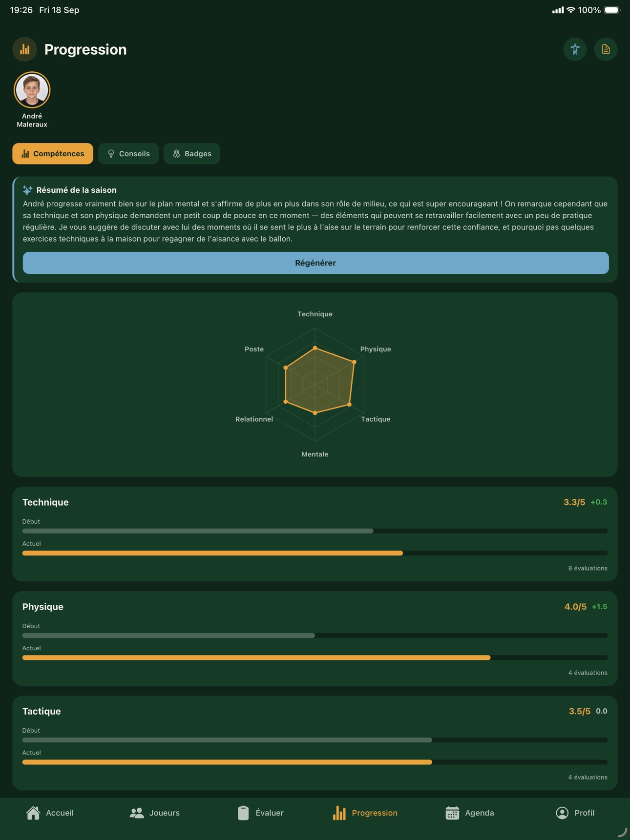This screenshot has width=630, height=840.
Task: Click the Technique Début progress bar
Action: (x=315, y=531)
